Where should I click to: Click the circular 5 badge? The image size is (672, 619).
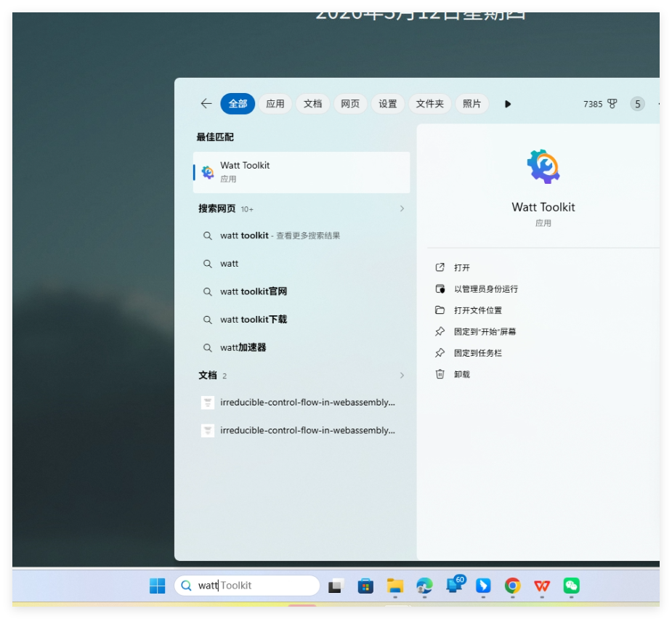coord(637,104)
